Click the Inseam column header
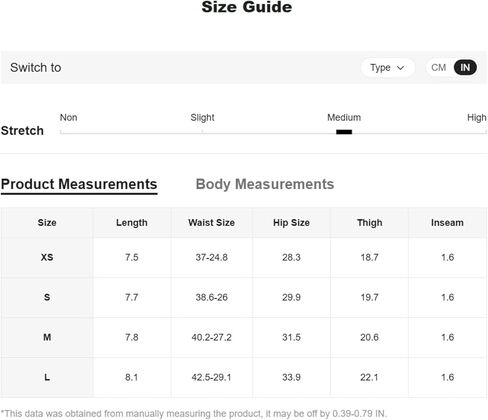The image size is (488, 420). pos(447,223)
